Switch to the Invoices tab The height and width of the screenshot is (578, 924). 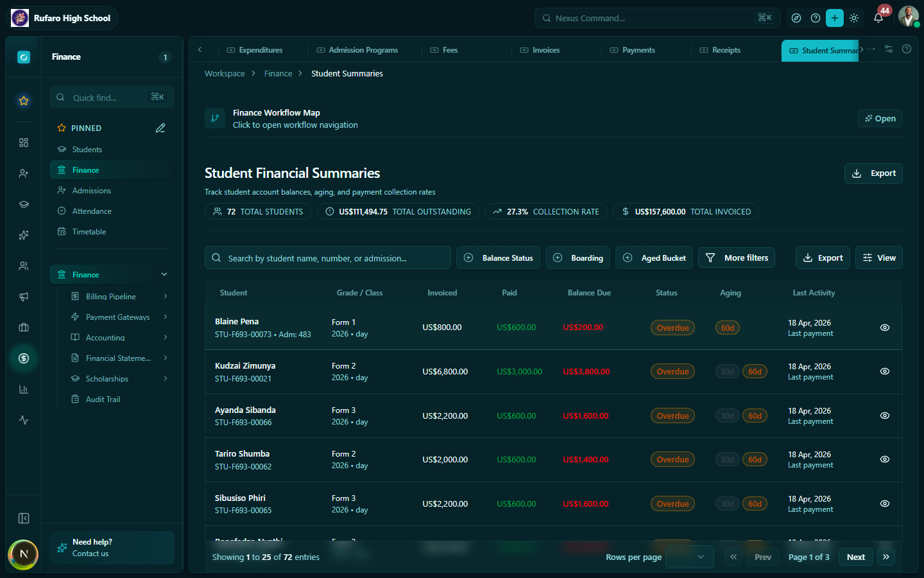pyautogui.click(x=540, y=49)
